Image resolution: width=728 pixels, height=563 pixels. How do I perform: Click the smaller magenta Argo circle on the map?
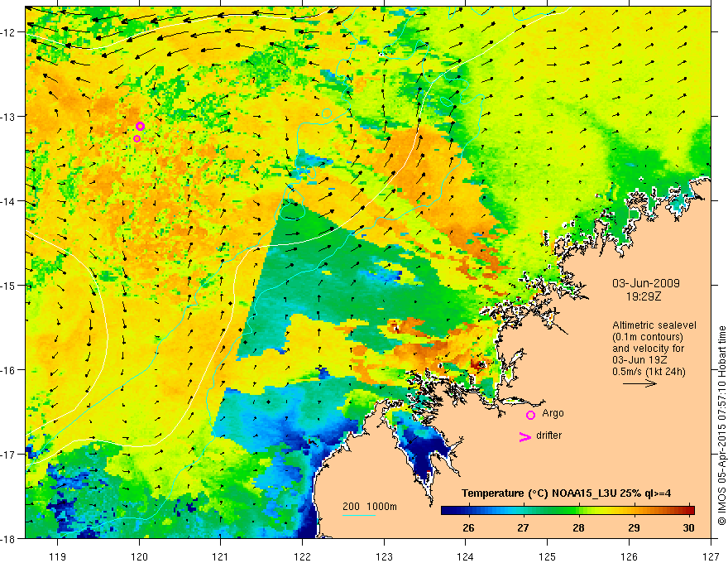[x=136, y=139]
